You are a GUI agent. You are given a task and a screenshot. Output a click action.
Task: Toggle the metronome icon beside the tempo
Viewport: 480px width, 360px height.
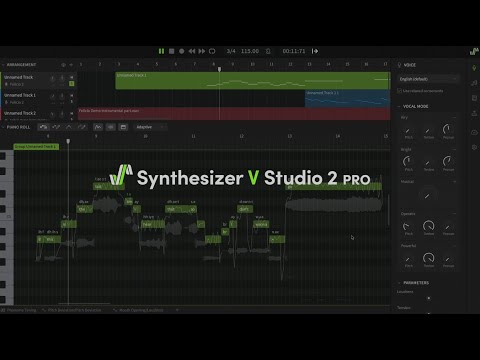[x=268, y=51]
